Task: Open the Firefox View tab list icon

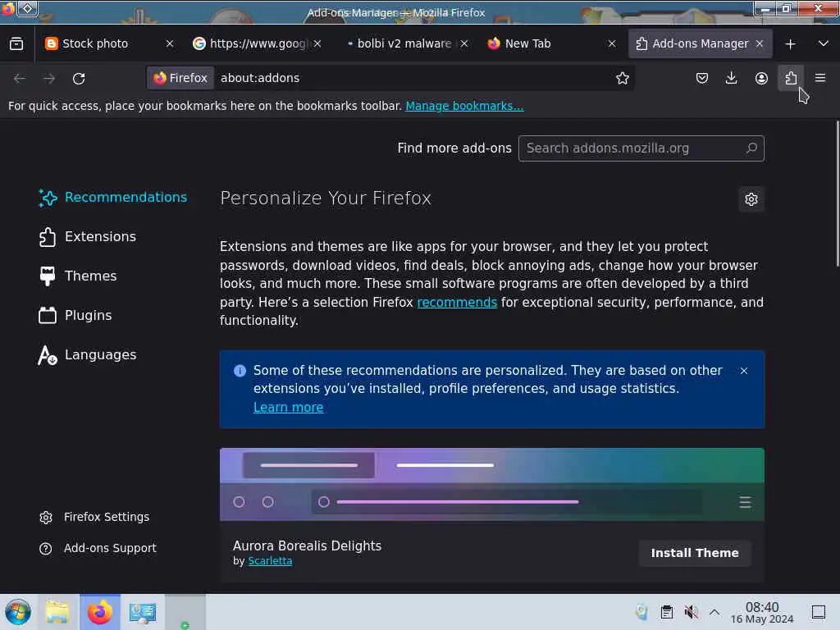Action: click(16, 44)
